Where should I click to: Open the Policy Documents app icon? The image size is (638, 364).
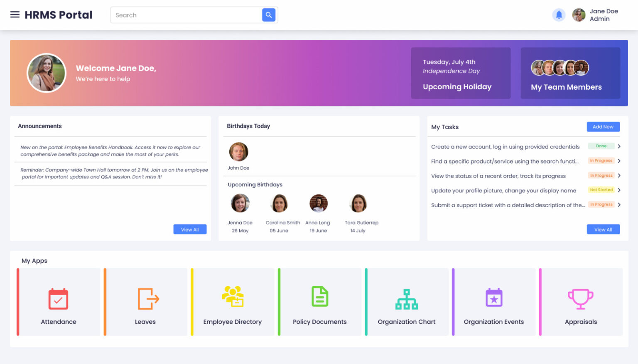[320, 297]
